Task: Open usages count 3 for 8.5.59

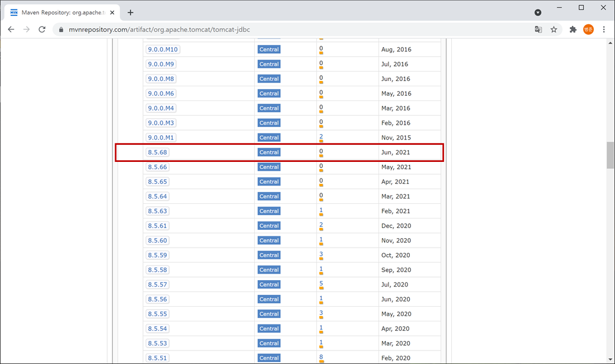Action: click(321, 254)
